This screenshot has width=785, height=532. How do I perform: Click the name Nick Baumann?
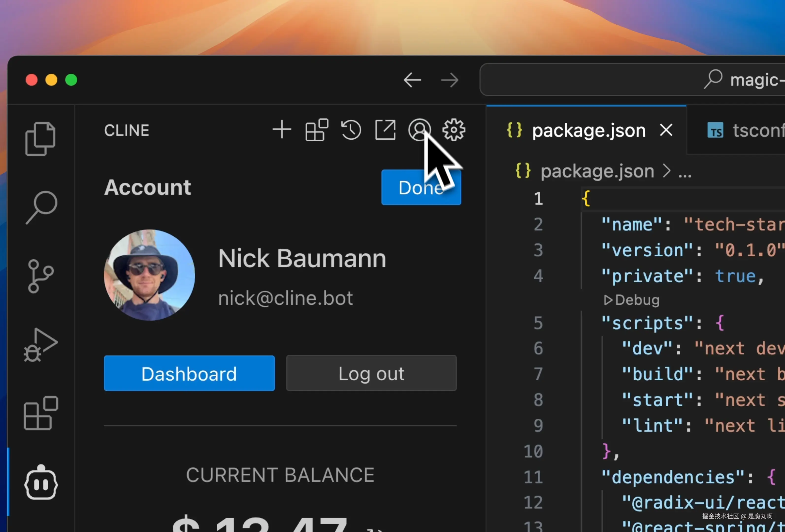pos(302,259)
